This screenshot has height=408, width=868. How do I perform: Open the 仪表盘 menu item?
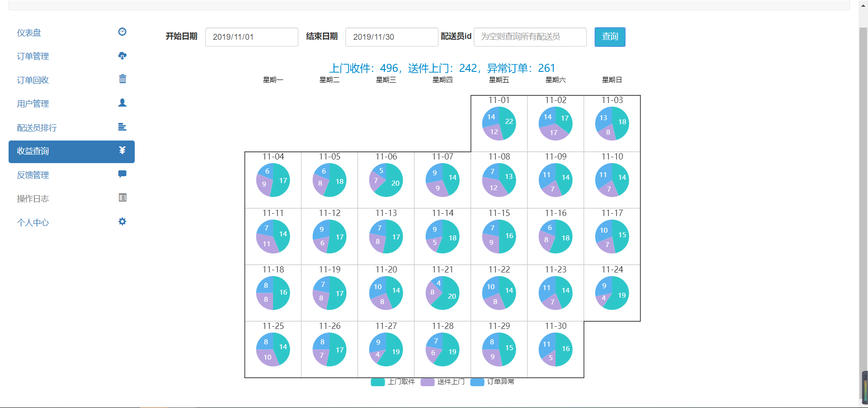[29, 33]
